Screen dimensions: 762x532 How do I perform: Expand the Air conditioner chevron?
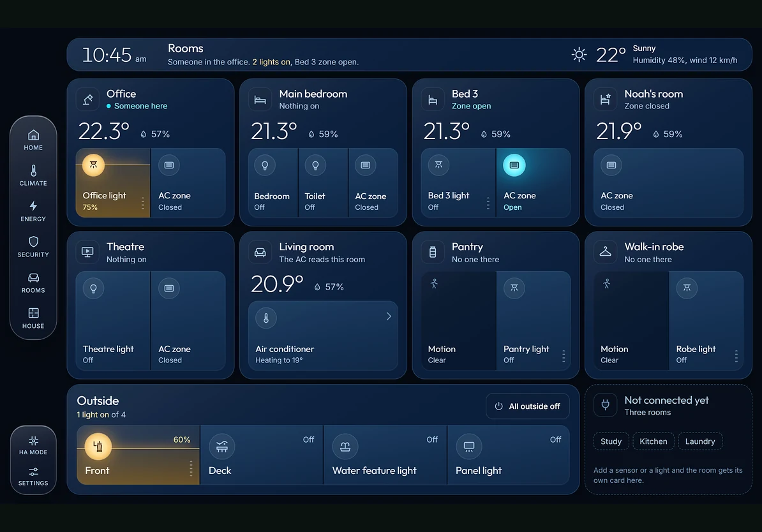tap(388, 317)
